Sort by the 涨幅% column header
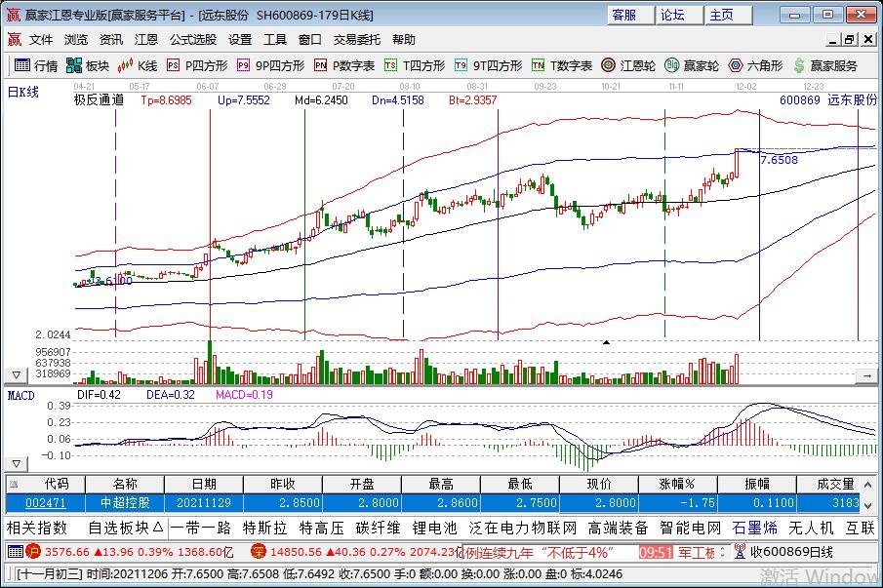Screen dimensions: 883x588 677,484
